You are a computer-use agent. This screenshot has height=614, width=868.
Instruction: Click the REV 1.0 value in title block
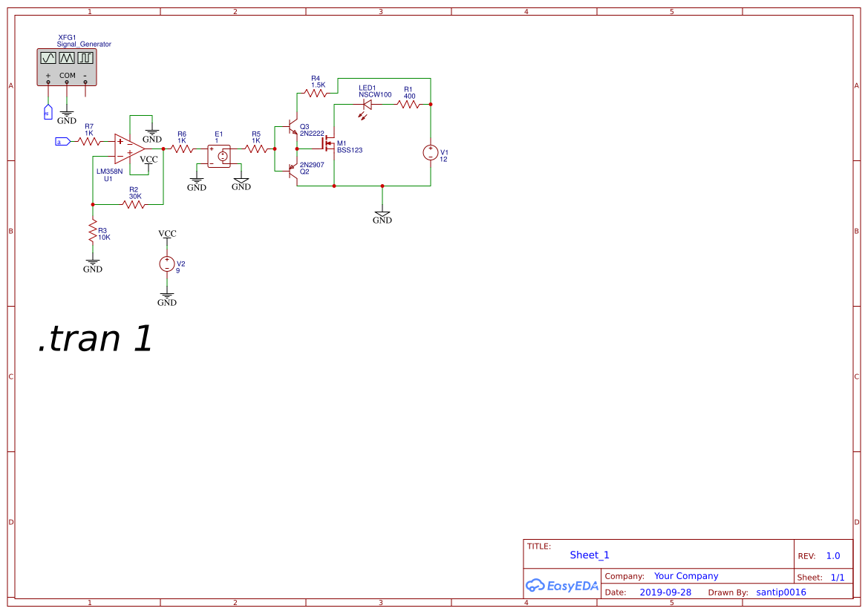click(x=832, y=555)
